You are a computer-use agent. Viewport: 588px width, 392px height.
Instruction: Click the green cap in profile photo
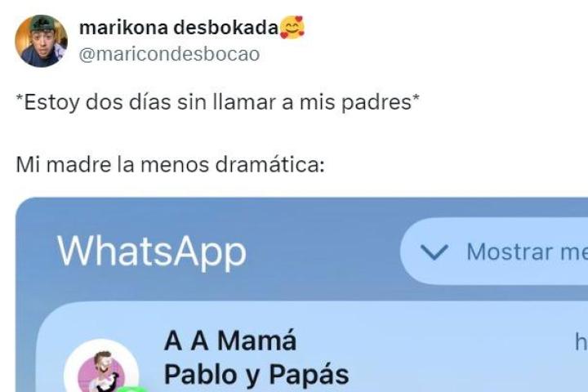coord(42,23)
